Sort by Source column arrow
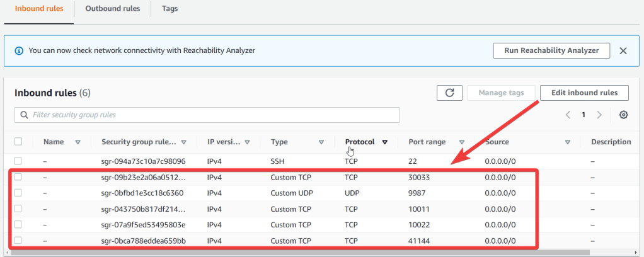This screenshot has width=644, height=257. (x=568, y=142)
